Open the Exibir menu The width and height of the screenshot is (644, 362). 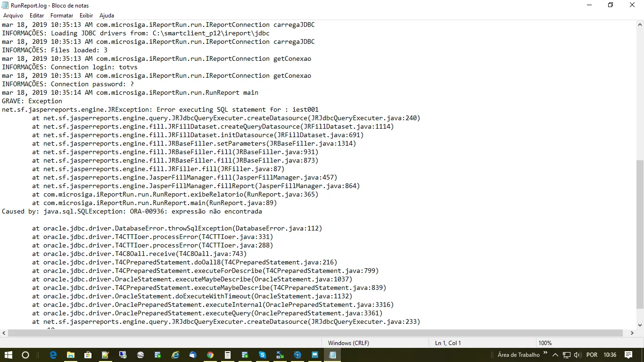pos(86,16)
